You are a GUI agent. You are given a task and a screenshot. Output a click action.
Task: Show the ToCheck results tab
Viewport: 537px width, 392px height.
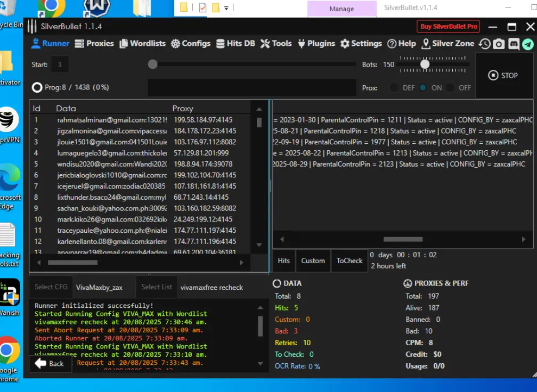point(349,260)
